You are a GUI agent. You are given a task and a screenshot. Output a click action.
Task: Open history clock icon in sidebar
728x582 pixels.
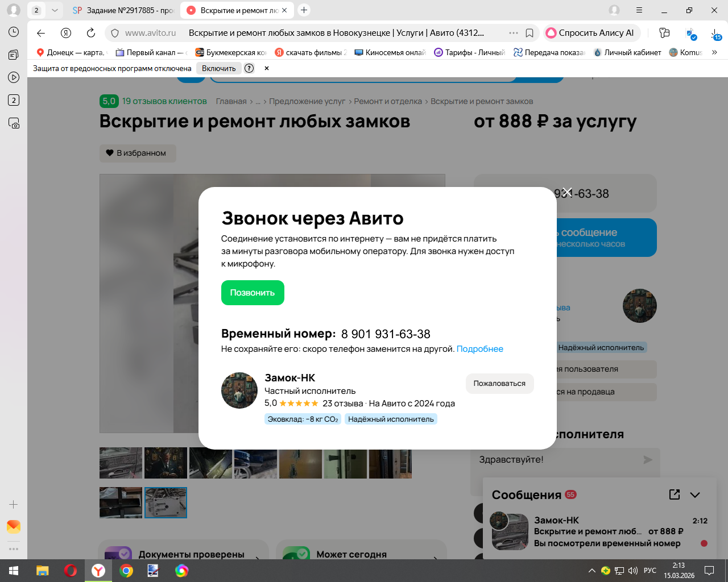click(14, 32)
